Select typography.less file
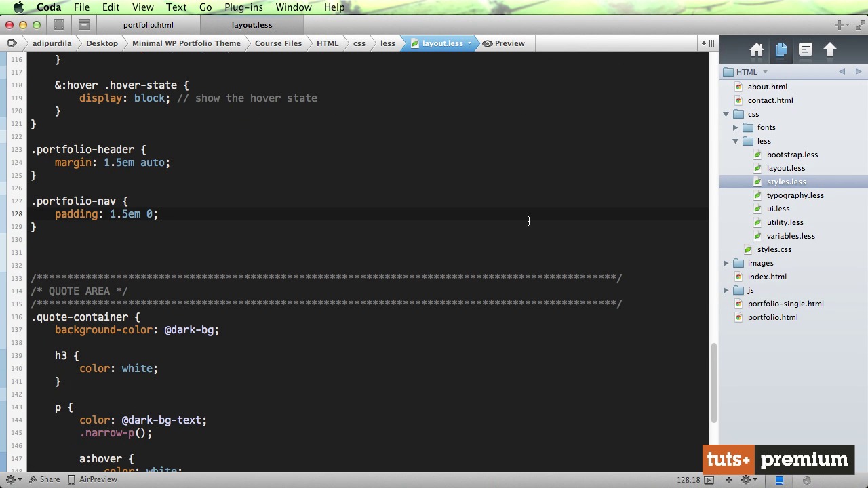Viewport: 868px width, 488px height. pos(794,195)
